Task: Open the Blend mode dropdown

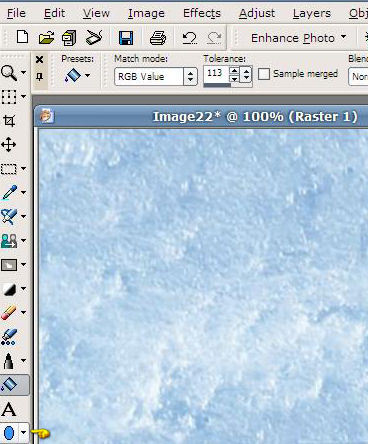Action: click(x=358, y=77)
